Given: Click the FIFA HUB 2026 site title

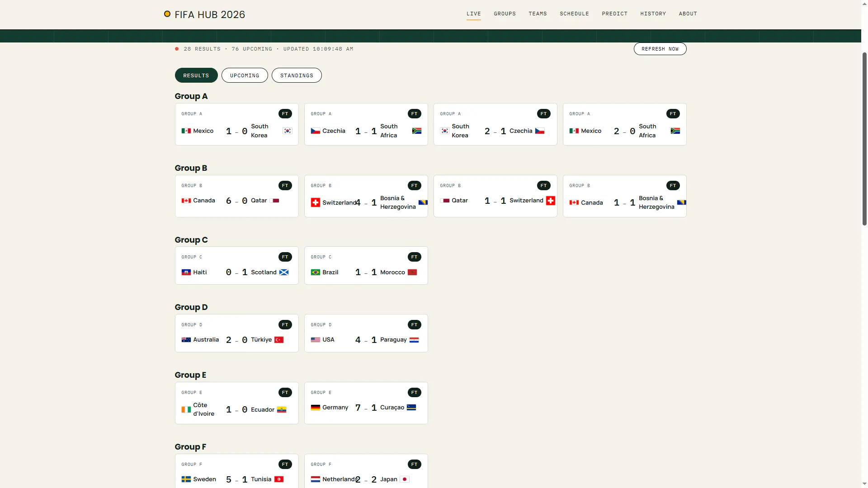Looking at the screenshot, I should tap(210, 14).
